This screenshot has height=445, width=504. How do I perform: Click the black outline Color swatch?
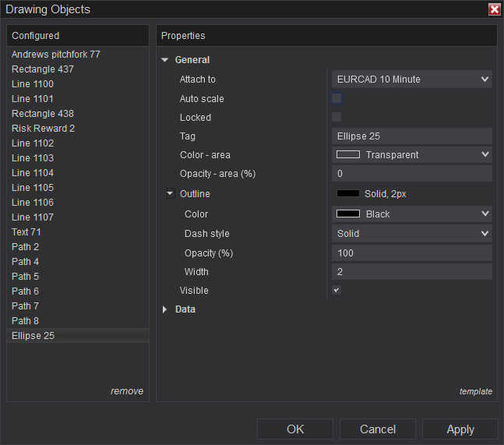[348, 214]
